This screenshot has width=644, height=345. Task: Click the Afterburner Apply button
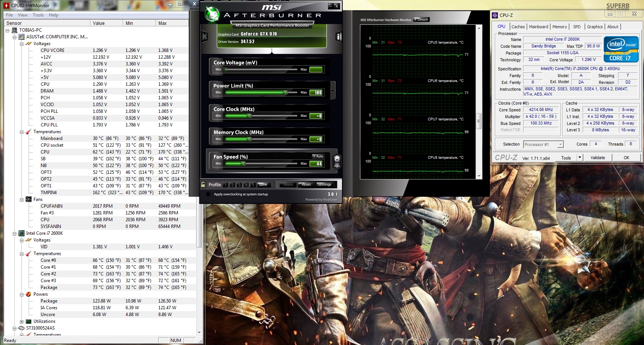coord(288,185)
